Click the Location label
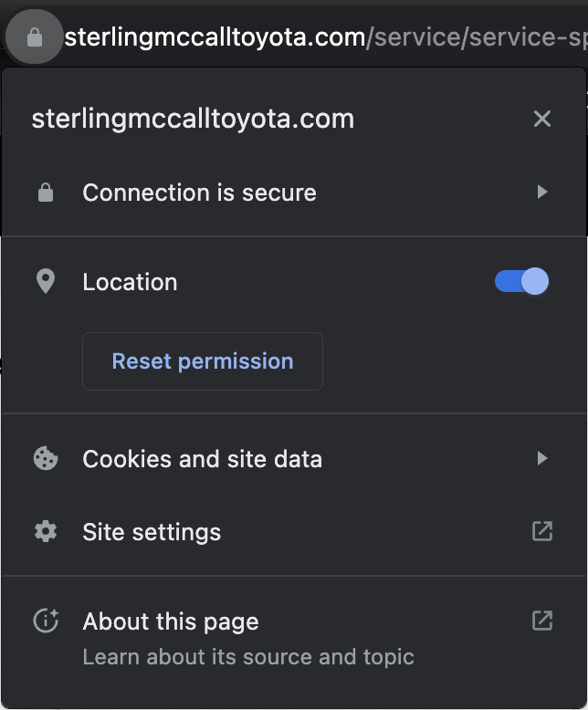The width and height of the screenshot is (588, 710). coord(130,282)
